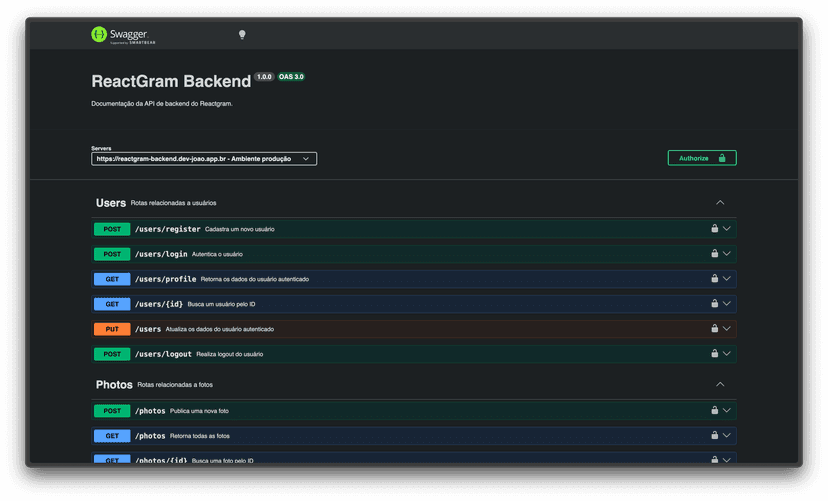The image size is (828, 501).
Task: Expand POST /users/login with its chevron
Action: 727,253
